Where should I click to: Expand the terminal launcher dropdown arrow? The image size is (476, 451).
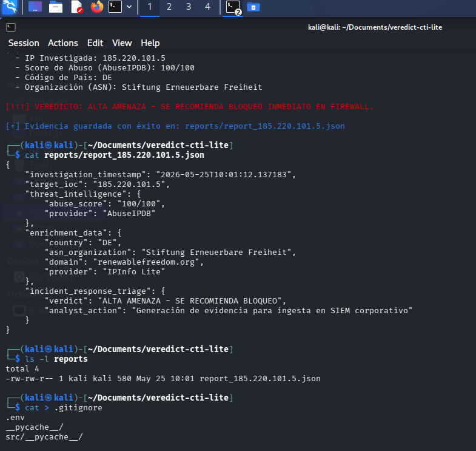129,7
